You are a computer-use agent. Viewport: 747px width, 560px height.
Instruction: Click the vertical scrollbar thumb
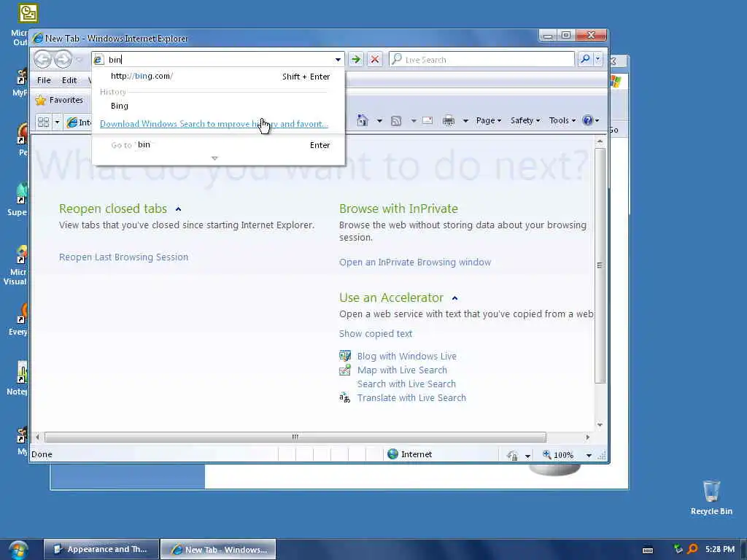point(600,265)
